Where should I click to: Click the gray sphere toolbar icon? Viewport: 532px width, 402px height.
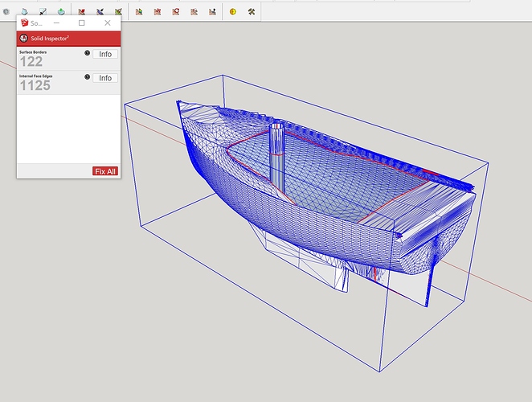click(6, 12)
